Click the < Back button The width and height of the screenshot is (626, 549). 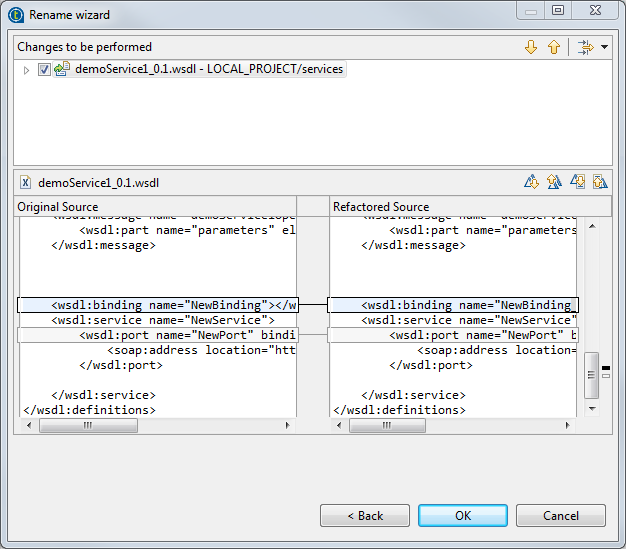(365, 515)
